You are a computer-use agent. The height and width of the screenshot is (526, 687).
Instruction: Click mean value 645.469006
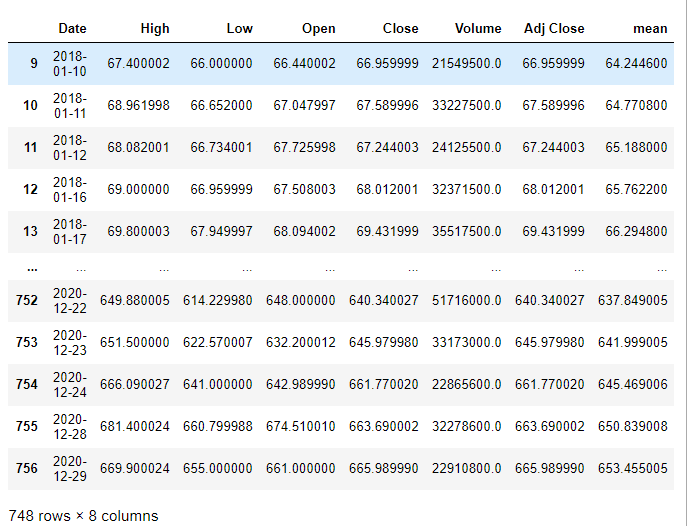pos(633,385)
